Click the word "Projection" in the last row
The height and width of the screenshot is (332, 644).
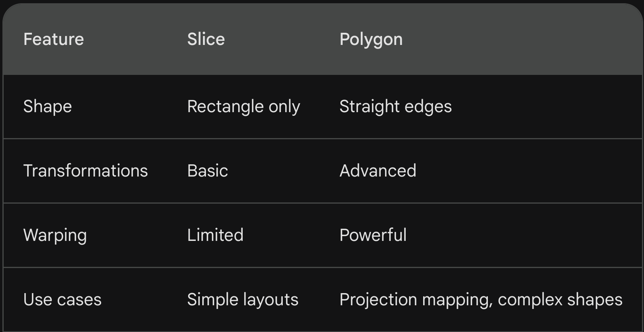pos(378,300)
